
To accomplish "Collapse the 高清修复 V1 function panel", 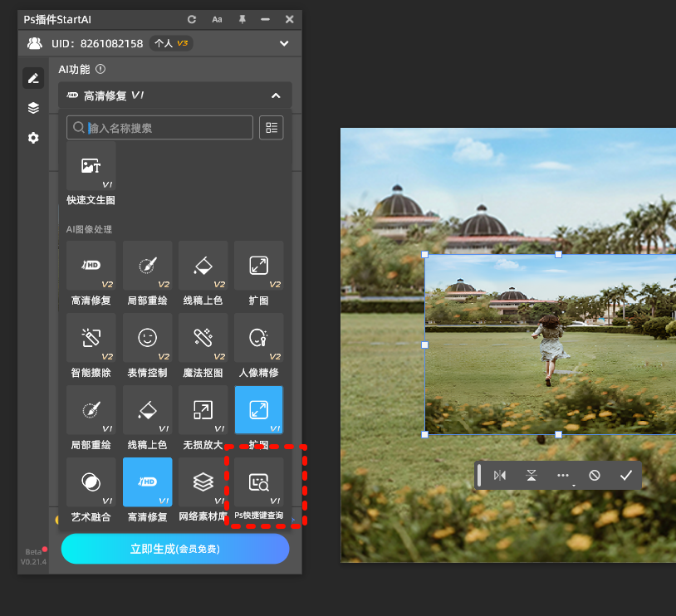I will click(x=276, y=95).
